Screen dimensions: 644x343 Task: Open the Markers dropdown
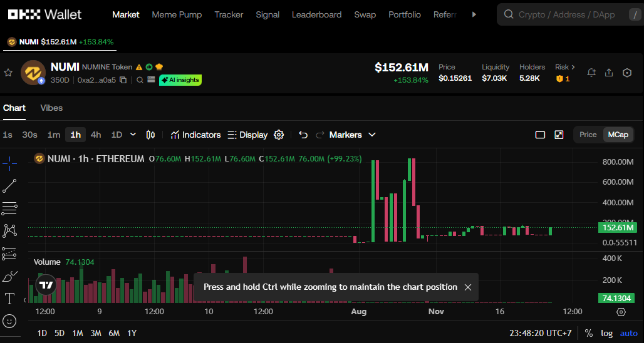pos(353,135)
